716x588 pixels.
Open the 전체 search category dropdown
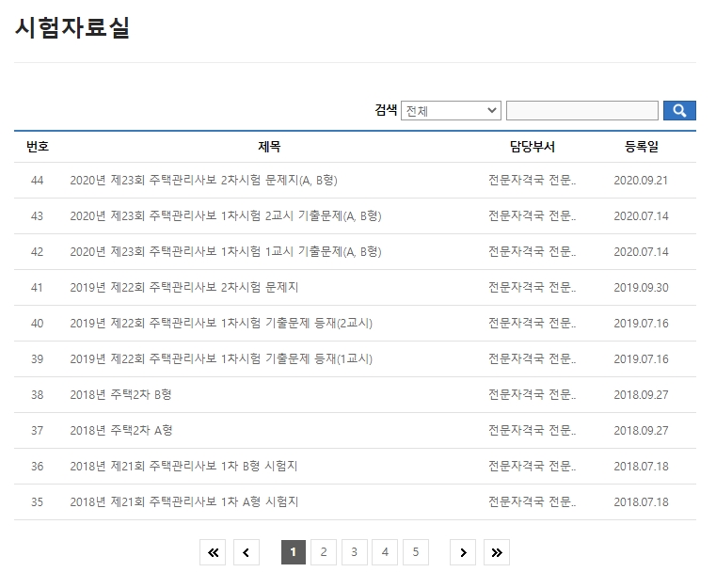point(451,110)
